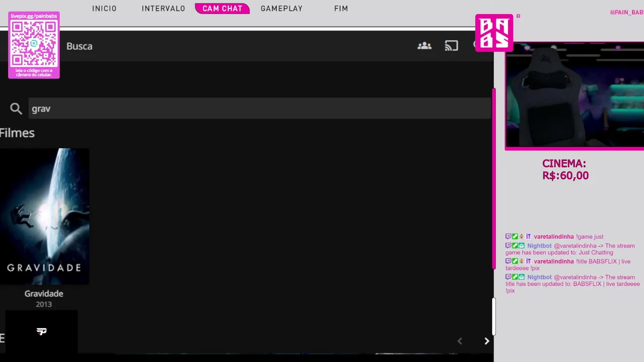Screen dimensions: 644x362
Task: Open the users group icon
Action: (x=424, y=46)
